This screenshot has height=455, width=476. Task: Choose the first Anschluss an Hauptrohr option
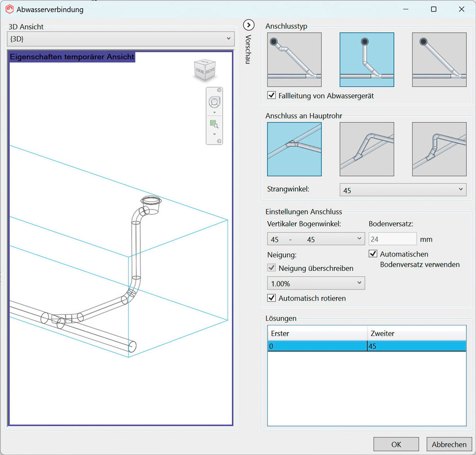tap(294, 149)
